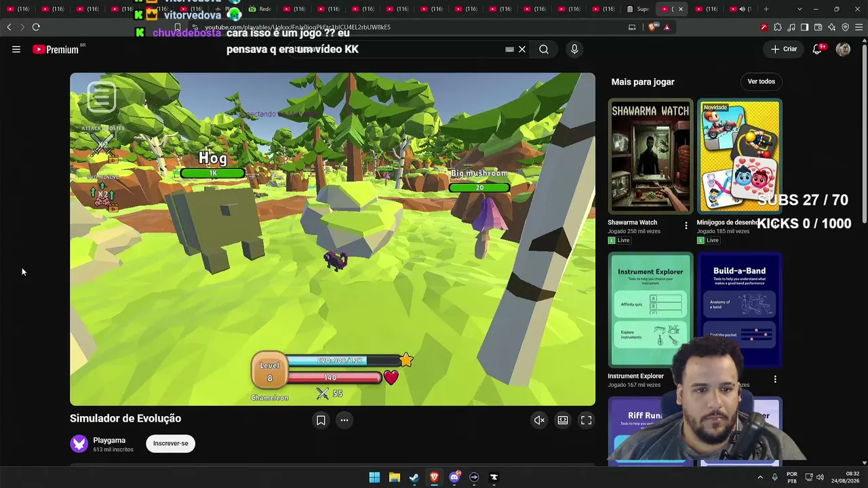Click the Level 8 badge
The width and height of the screenshot is (868, 488).
tap(269, 371)
